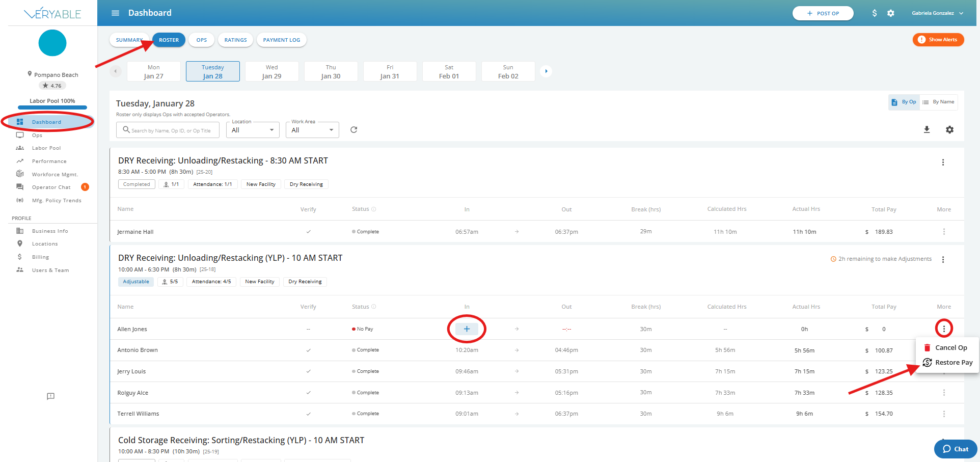The width and height of the screenshot is (980, 462).
Task: Open feedback icon at sidebar bottom
Action: click(x=50, y=396)
